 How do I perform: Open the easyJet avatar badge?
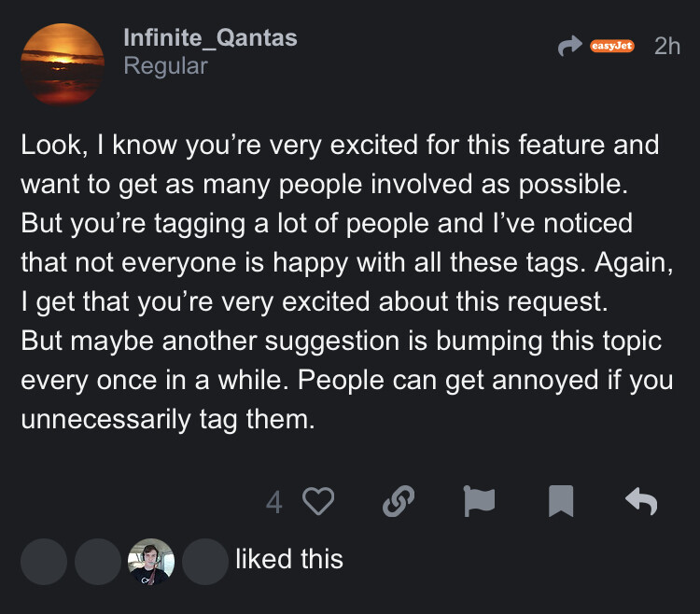pyautogui.click(x=611, y=46)
